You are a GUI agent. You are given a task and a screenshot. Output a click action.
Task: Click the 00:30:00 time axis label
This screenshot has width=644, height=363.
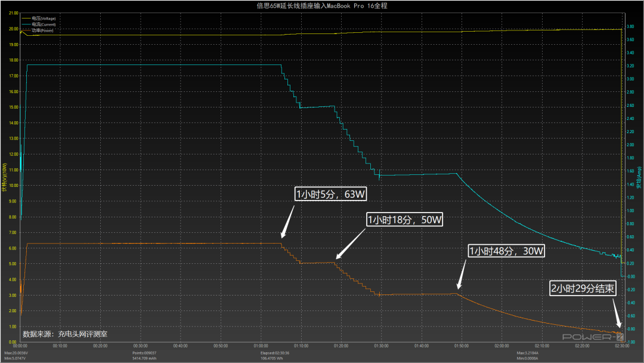click(x=141, y=346)
